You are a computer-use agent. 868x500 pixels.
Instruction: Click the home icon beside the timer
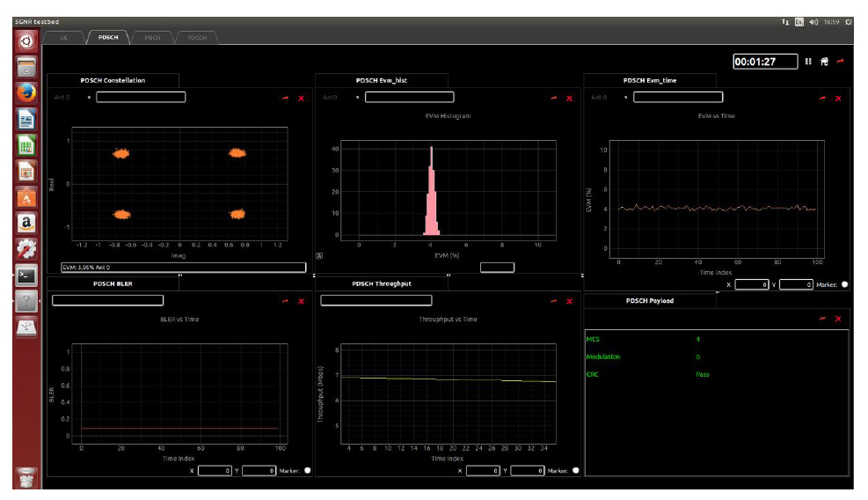824,62
